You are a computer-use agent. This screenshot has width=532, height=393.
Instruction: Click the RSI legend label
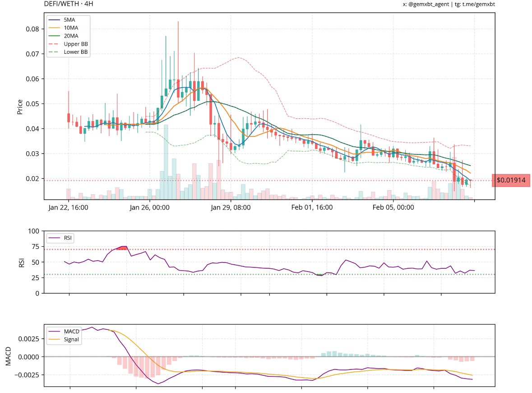click(68, 238)
